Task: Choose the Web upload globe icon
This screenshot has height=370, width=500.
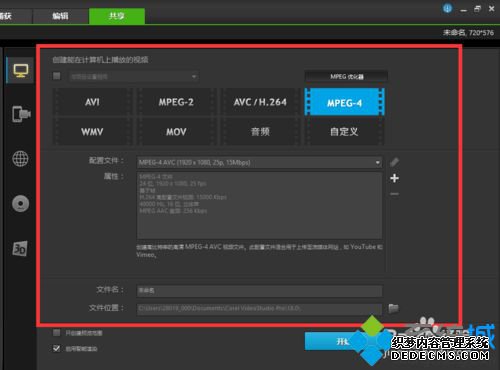Action: (20, 159)
